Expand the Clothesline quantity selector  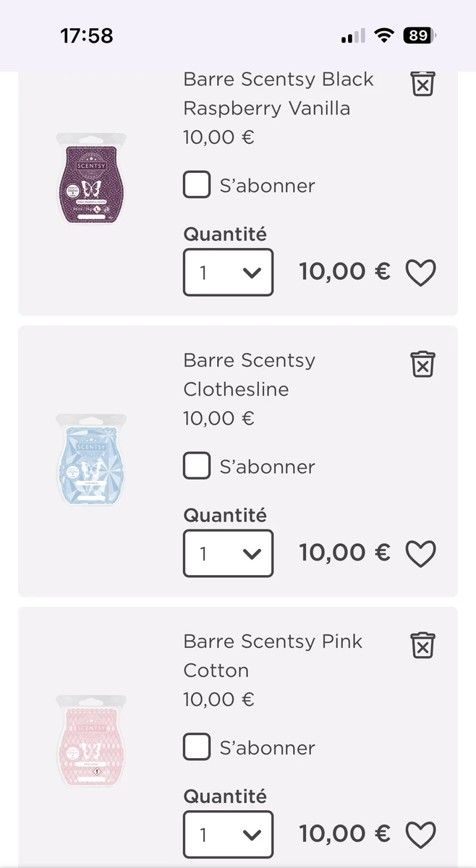pos(228,553)
